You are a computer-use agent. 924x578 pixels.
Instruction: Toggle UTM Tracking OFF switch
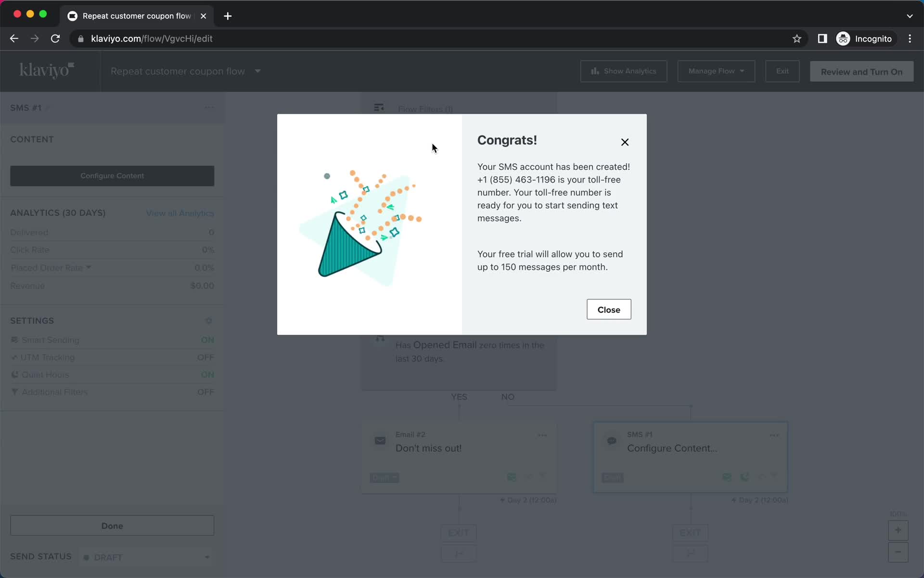205,357
